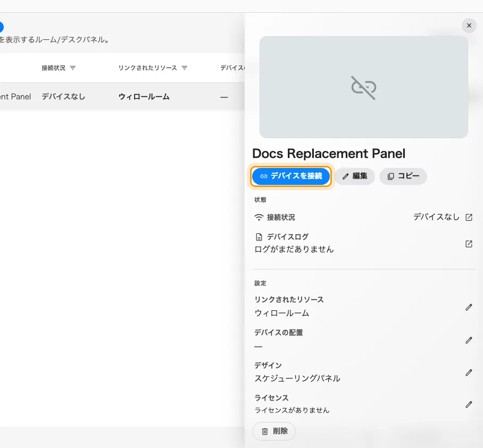Click the デバイスを接続 button
483x448 pixels.
(291, 176)
